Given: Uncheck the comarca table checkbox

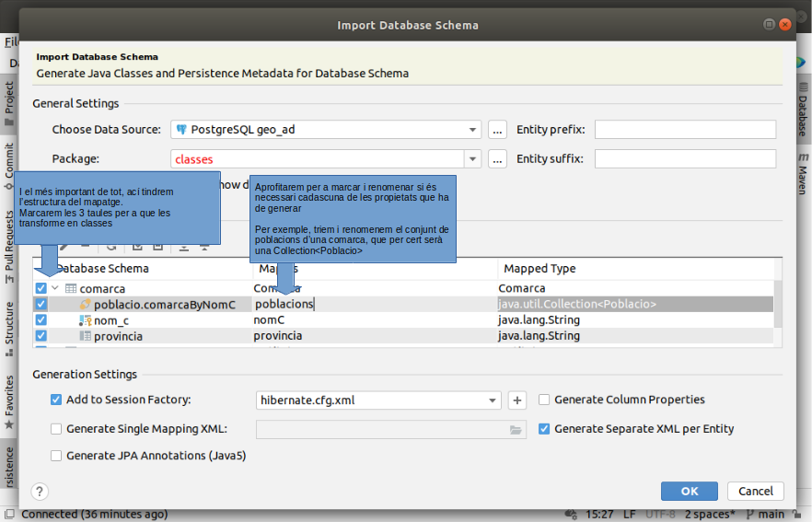Looking at the screenshot, I should pos(41,288).
